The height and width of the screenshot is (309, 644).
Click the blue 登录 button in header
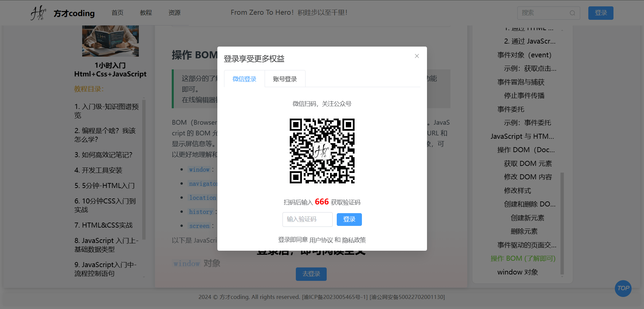pyautogui.click(x=601, y=13)
